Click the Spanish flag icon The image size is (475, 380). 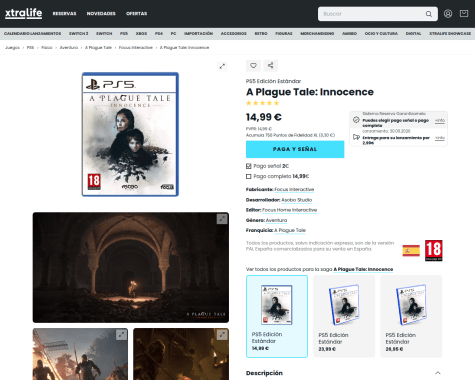pos(411,250)
